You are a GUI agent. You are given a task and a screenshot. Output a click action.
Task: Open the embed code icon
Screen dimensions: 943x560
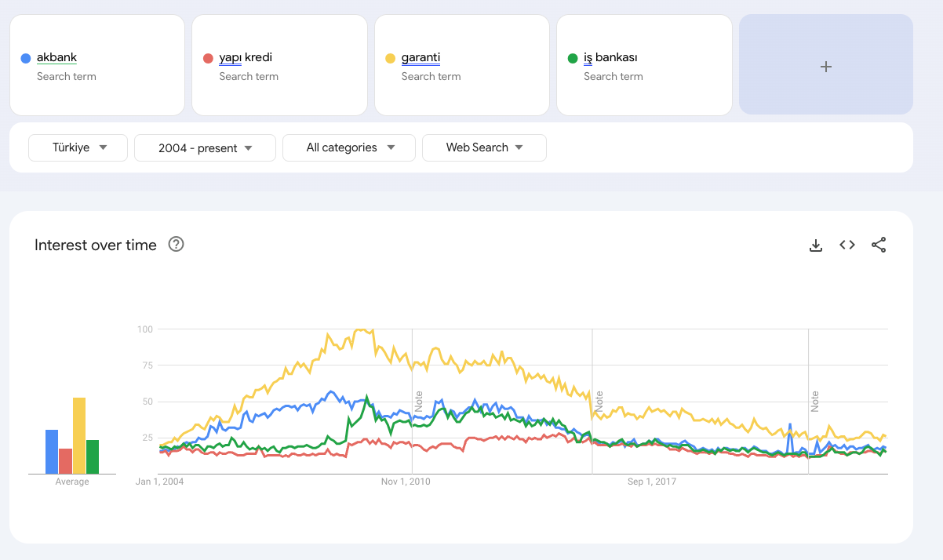coord(847,245)
